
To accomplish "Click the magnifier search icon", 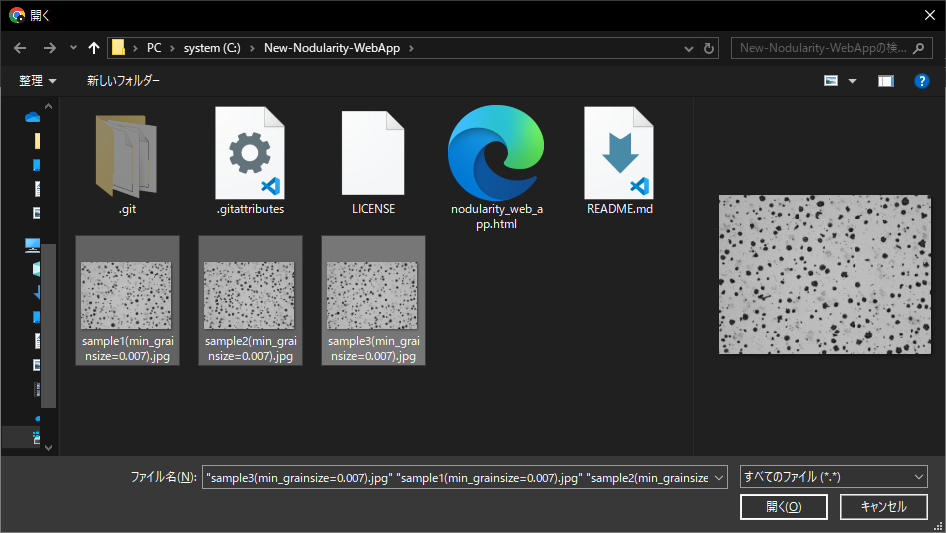I will click(919, 48).
